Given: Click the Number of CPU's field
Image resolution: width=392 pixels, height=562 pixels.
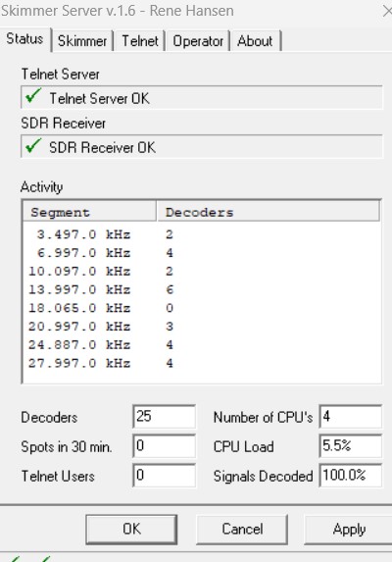Looking at the screenshot, I should 351,417.
